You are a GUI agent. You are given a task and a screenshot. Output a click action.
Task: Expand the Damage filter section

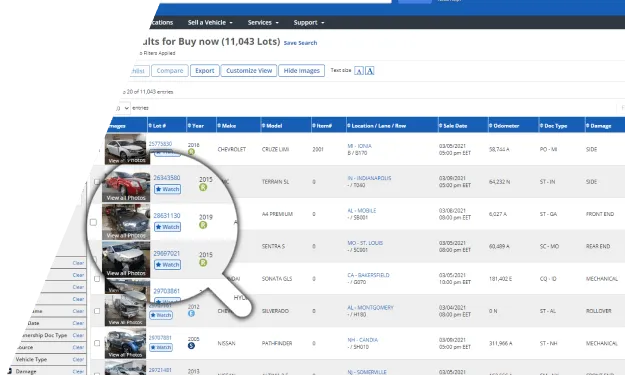point(26,371)
